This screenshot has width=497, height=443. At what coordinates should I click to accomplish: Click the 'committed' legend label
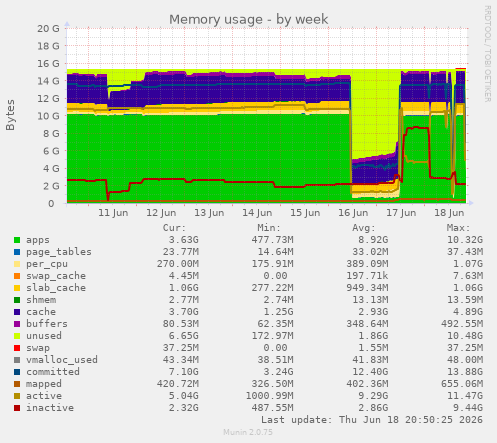pyautogui.click(x=53, y=372)
